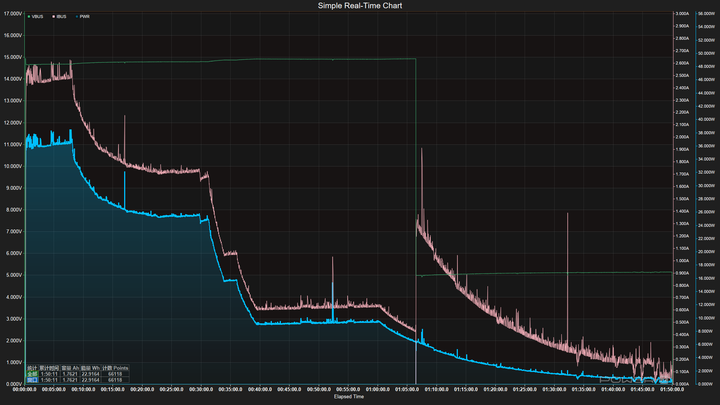This screenshot has height=405, width=720.
Task: Click the pink IBUS legend dot
Action: point(53,17)
